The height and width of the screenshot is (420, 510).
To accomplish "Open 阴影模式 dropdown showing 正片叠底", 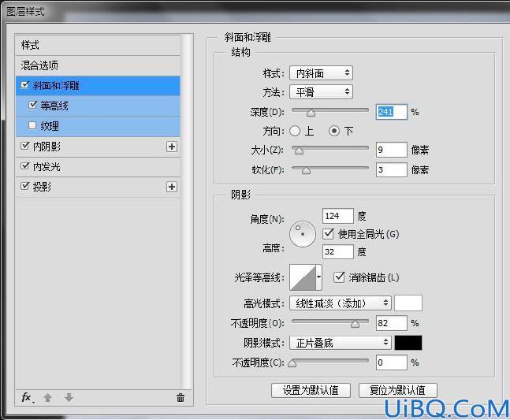I will [341, 343].
